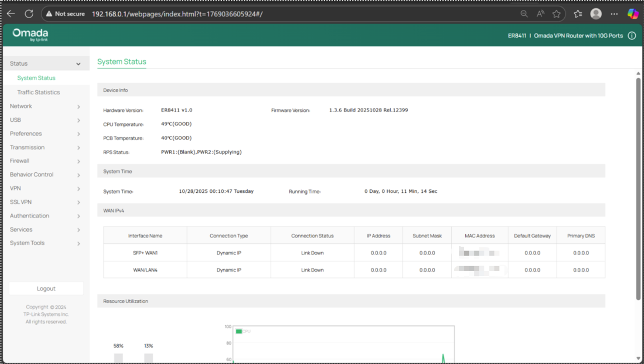Click the Omada logo in the header
This screenshot has height=364, width=644.
[30, 34]
